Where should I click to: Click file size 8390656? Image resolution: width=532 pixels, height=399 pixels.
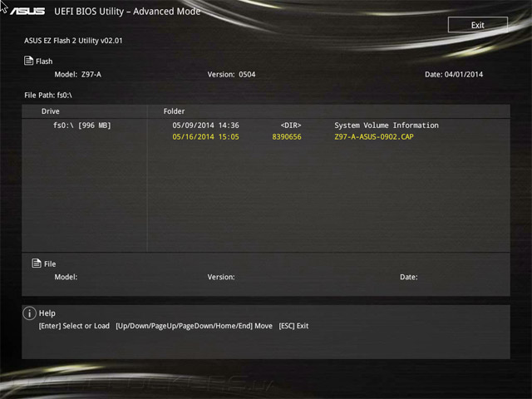287,136
